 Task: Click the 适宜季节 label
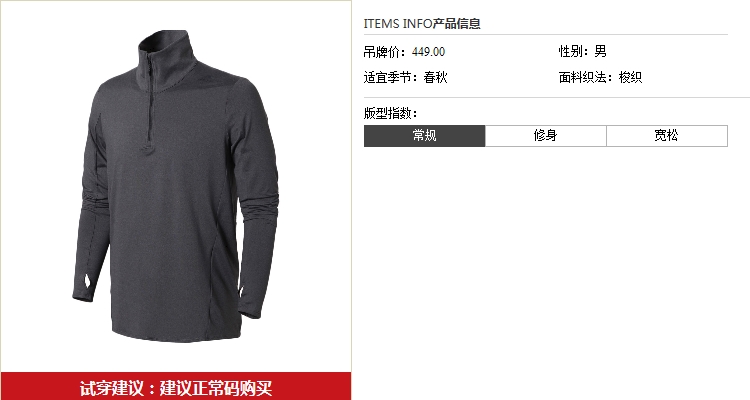tap(390, 77)
